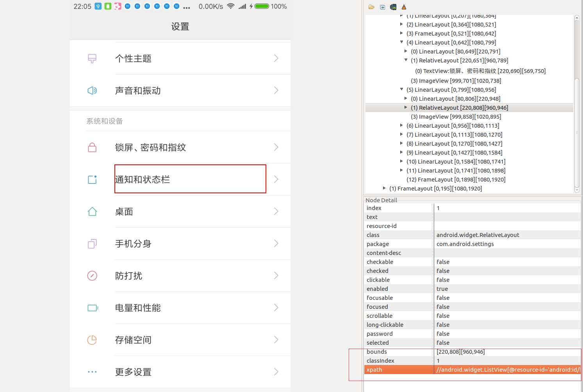Click the Wi-Fi icon in phone status bar
The height and width of the screenshot is (392, 583).
click(231, 6)
